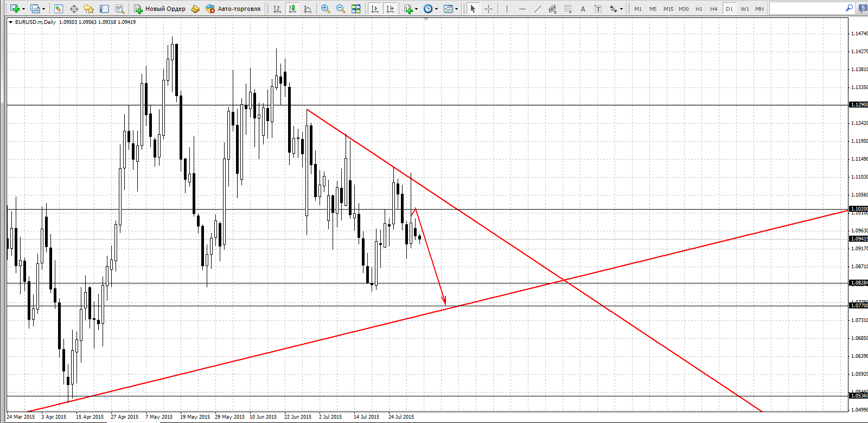Click the 1.0536 horizontal level price label
868x423 pixels.
click(859, 396)
